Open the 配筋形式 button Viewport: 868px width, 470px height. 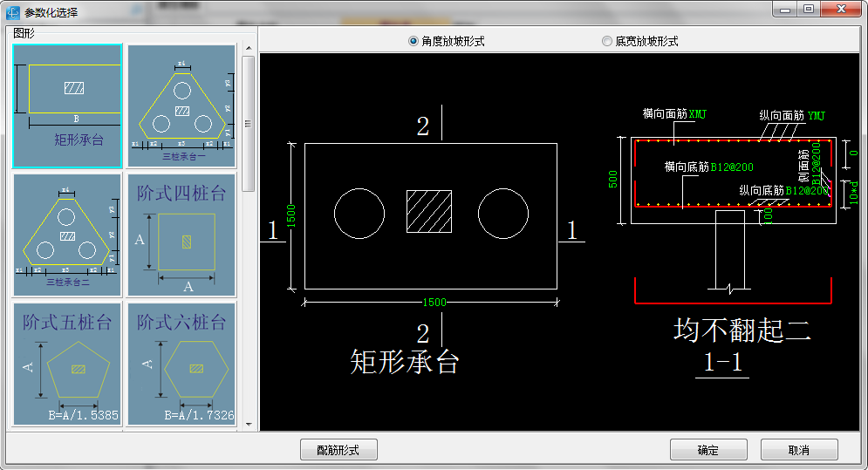pyautogui.click(x=338, y=450)
